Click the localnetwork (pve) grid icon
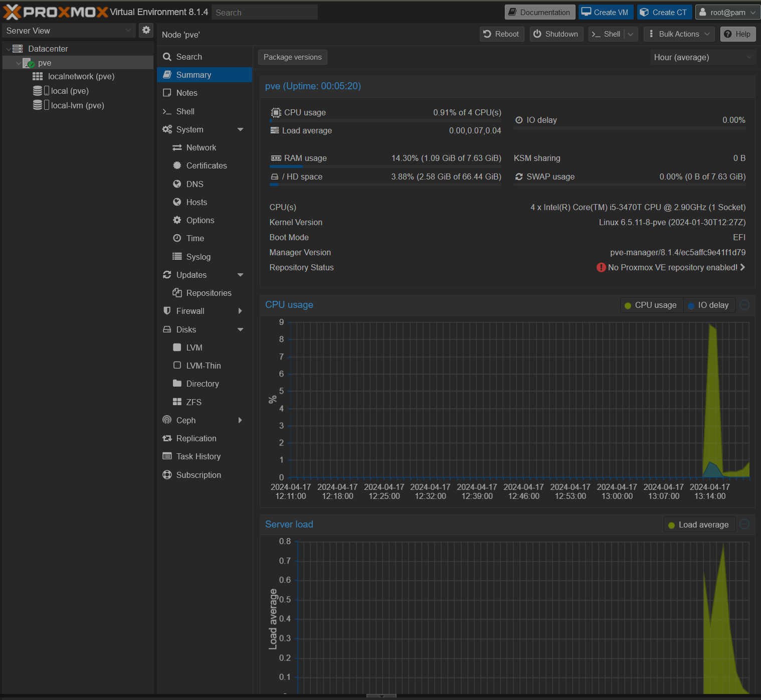 (x=38, y=76)
